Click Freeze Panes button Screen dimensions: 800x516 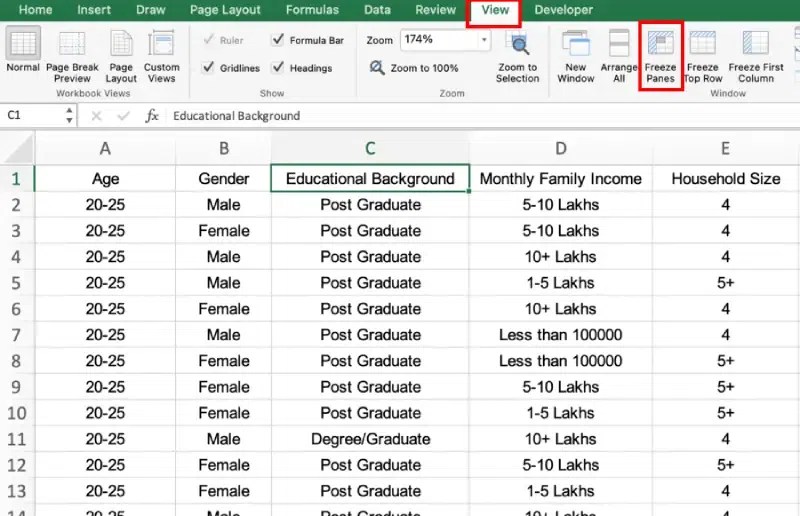[660, 56]
